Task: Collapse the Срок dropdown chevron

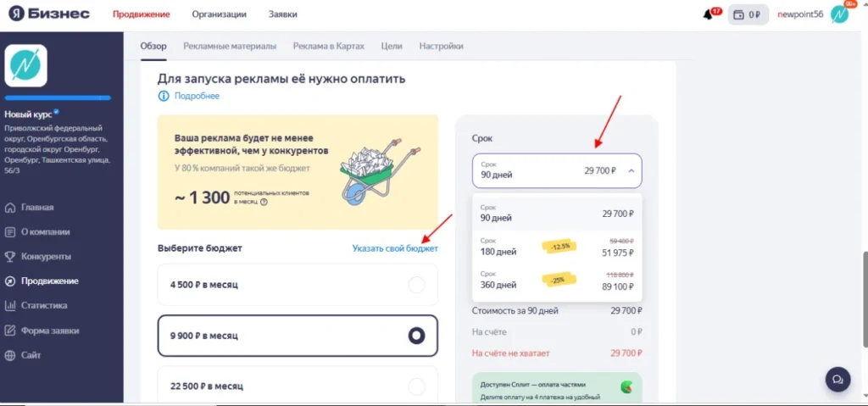Action: (x=631, y=170)
